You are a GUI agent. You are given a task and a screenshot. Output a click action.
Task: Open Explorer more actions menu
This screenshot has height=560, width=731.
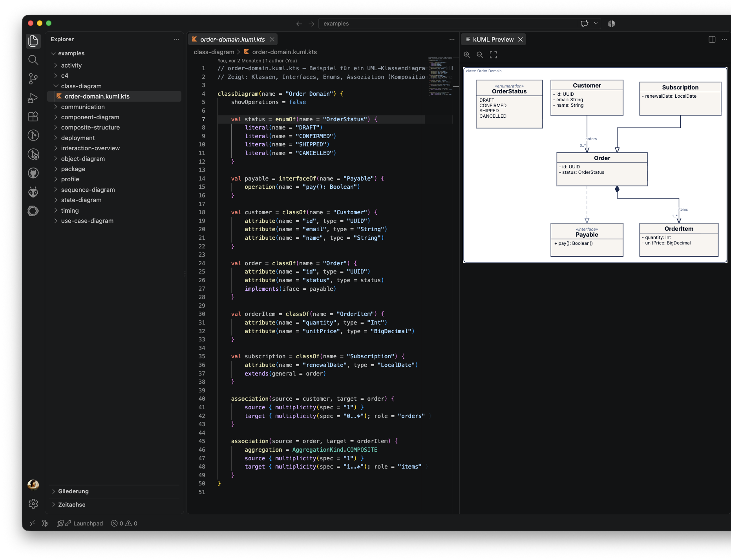point(177,39)
